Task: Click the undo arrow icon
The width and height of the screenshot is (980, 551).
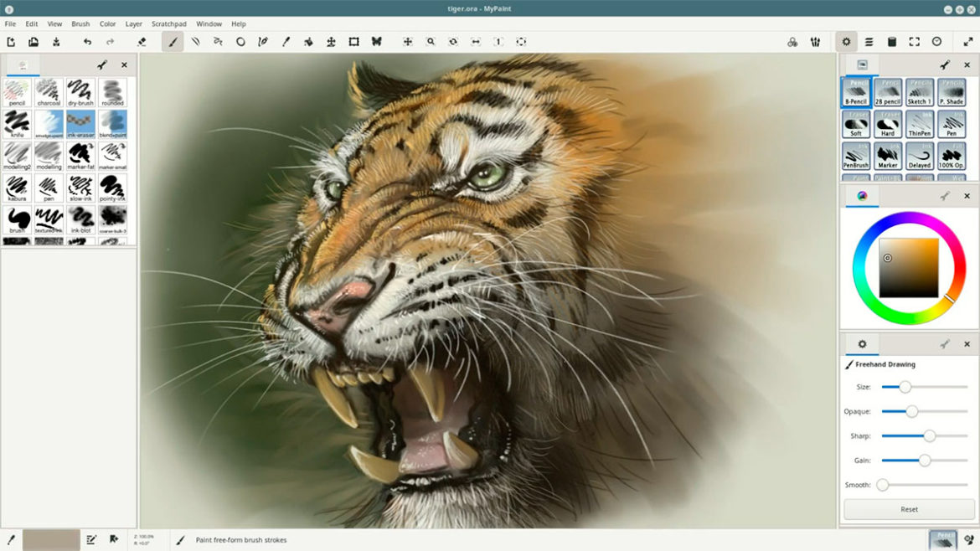Action: pyautogui.click(x=87, y=42)
